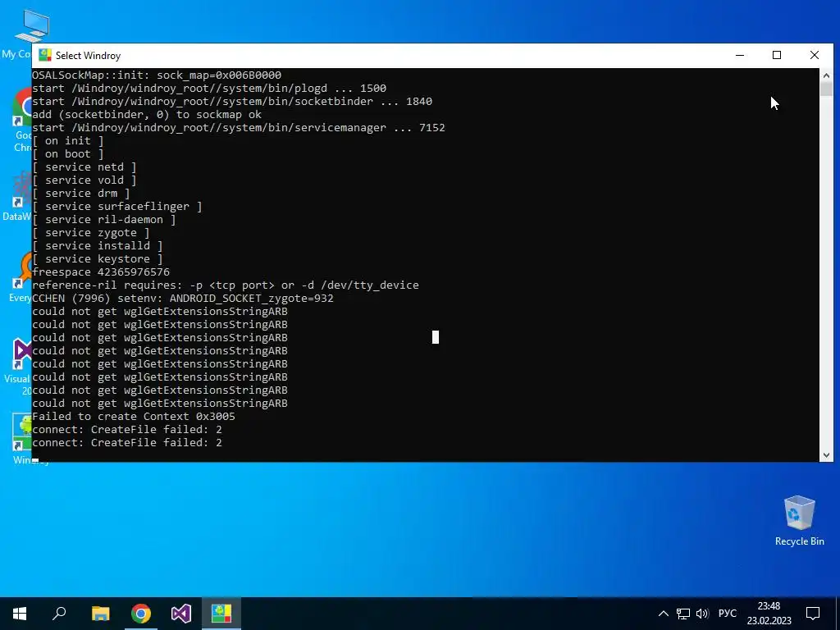
Task: Click the 'OSALSockMap::init' line
Action: click(x=157, y=75)
